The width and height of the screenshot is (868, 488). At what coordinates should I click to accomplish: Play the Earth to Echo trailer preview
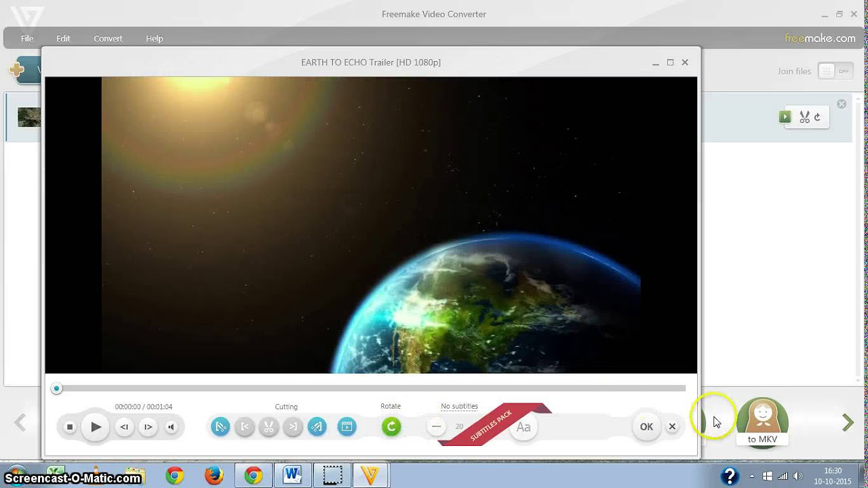(x=96, y=427)
